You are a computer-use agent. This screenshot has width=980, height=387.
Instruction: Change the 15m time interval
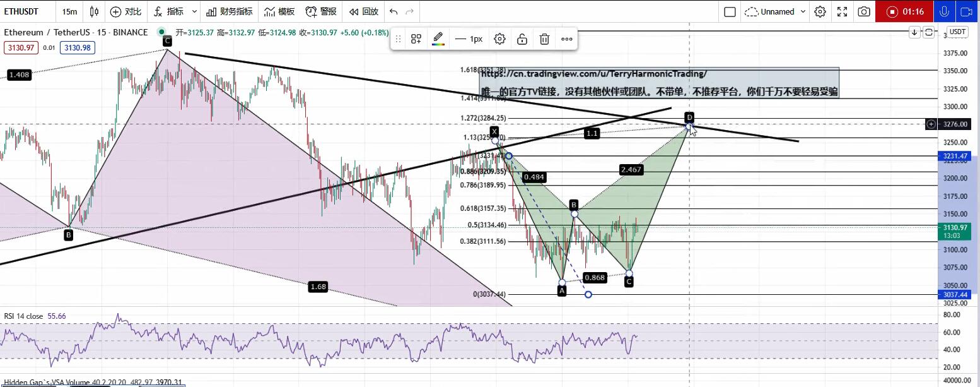(x=69, y=11)
